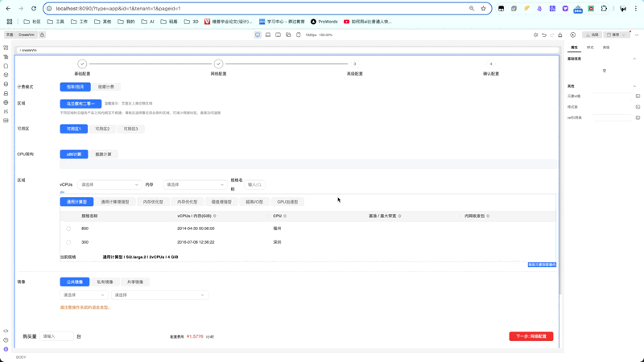This screenshot has height=362, width=644.
Task: Switch to the 超高I/O型 tab
Action: click(254, 202)
